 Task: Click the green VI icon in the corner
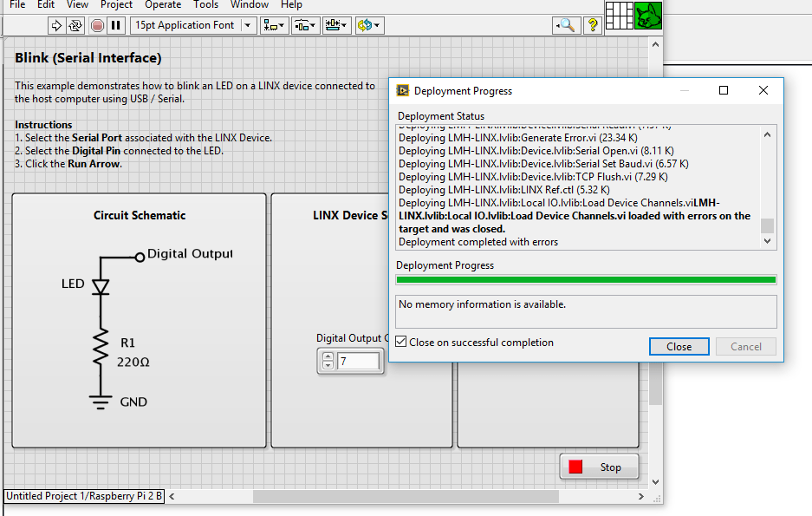tap(647, 15)
